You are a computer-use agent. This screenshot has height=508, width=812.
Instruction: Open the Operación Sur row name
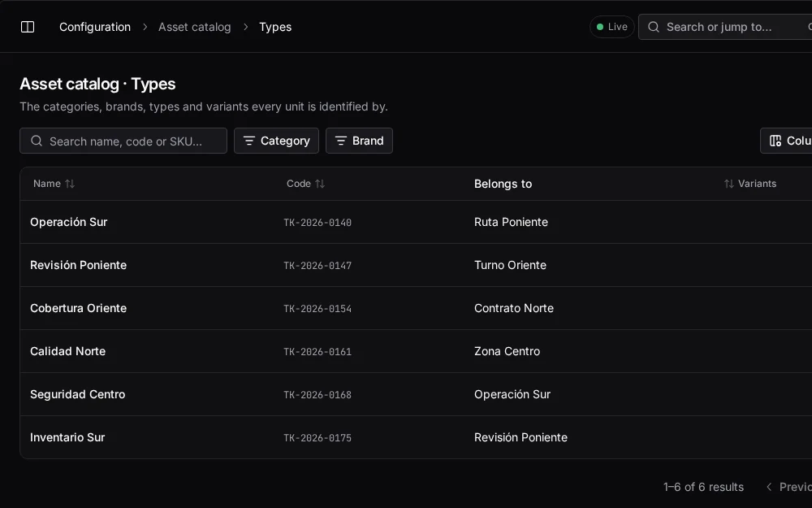click(68, 222)
